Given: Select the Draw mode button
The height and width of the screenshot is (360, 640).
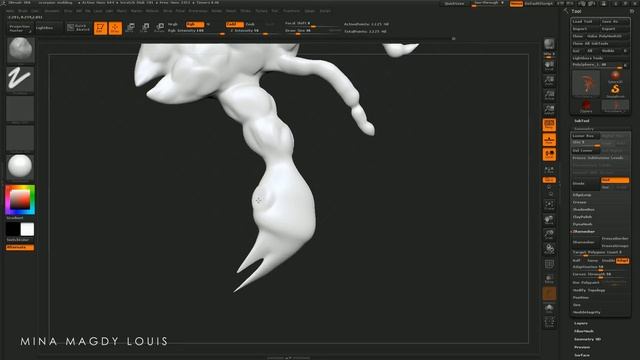Looking at the screenshot, I should (x=115, y=28).
